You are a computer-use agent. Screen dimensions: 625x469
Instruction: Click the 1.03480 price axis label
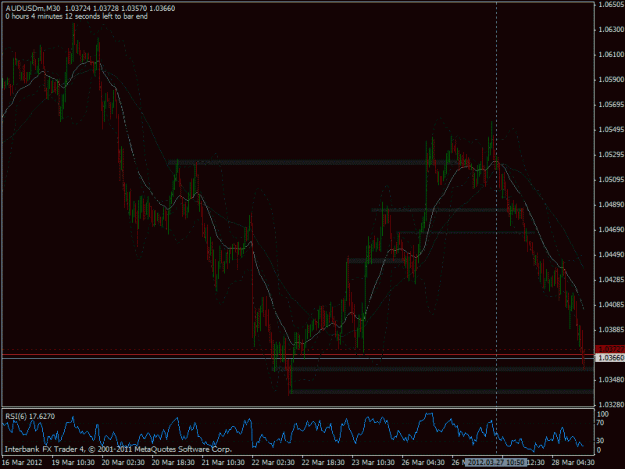611,380
